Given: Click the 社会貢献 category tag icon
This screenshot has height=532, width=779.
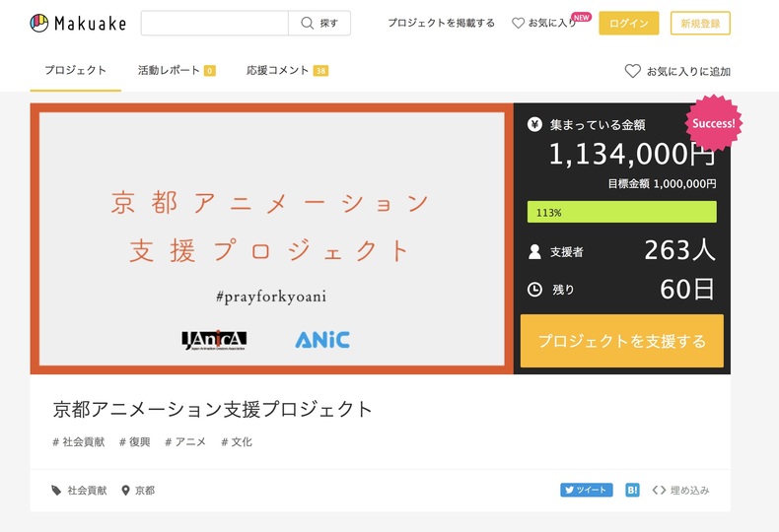Looking at the screenshot, I should pos(56,491).
